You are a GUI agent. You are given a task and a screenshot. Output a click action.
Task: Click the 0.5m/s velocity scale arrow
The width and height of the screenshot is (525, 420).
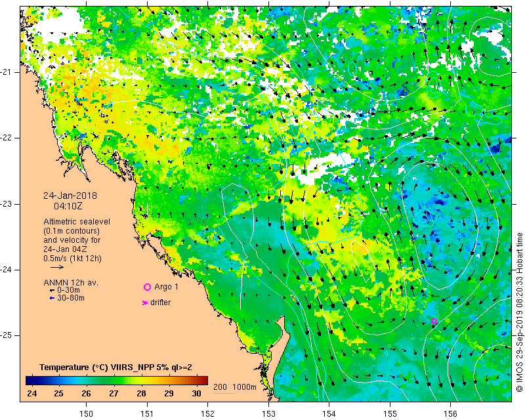(x=57, y=267)
